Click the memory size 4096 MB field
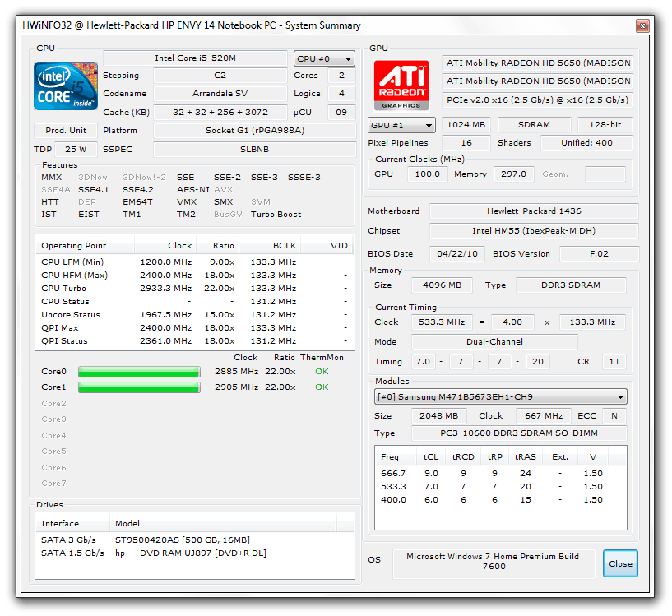 point(442,285)
